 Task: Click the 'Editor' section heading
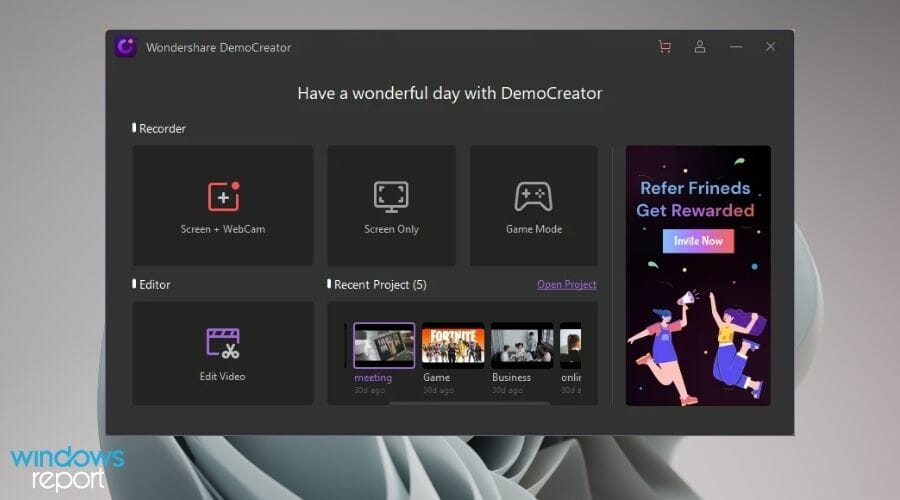pyautogui.click(x=155, y=285)
